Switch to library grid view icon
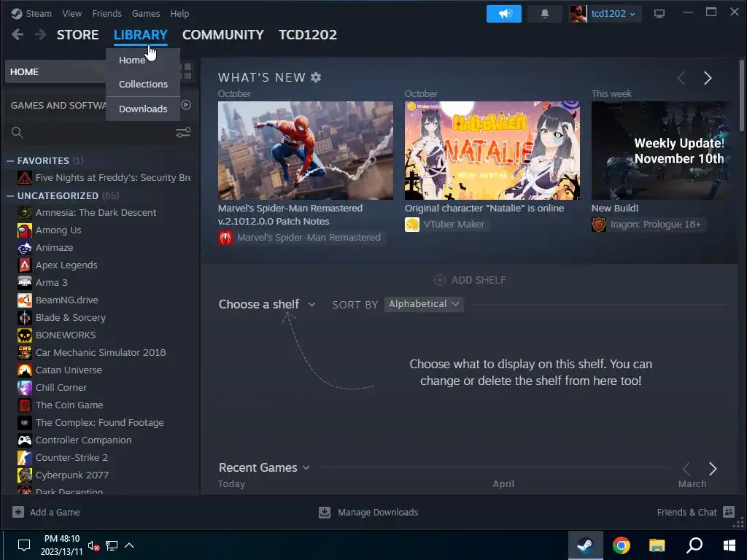The width and height of the screenshot is (747, 560). point(187,71)
